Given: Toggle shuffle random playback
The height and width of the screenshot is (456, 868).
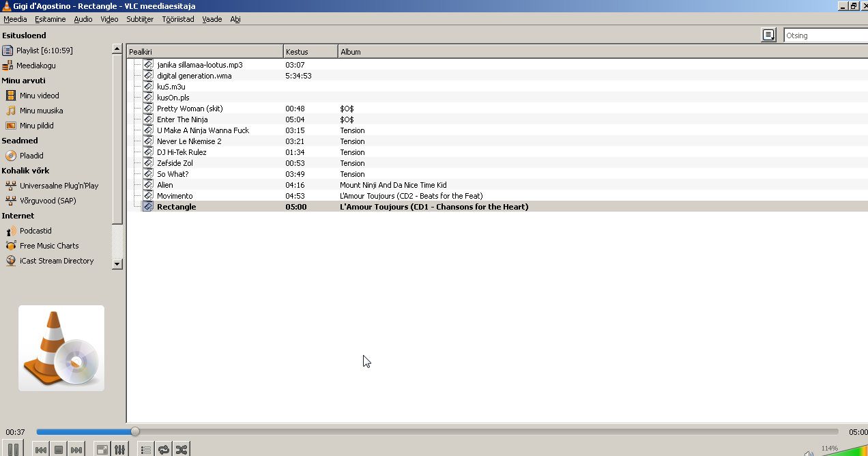Looking at the screenshot, I should point(182,450).
